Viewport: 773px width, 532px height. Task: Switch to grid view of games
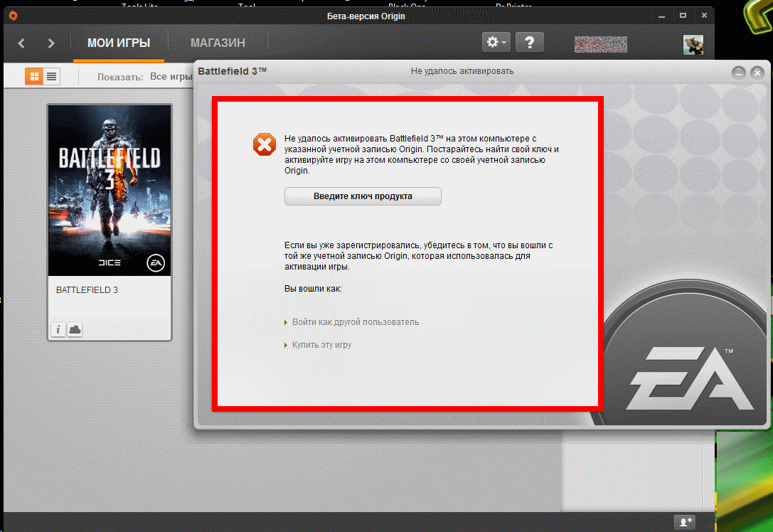pos(34,76)
